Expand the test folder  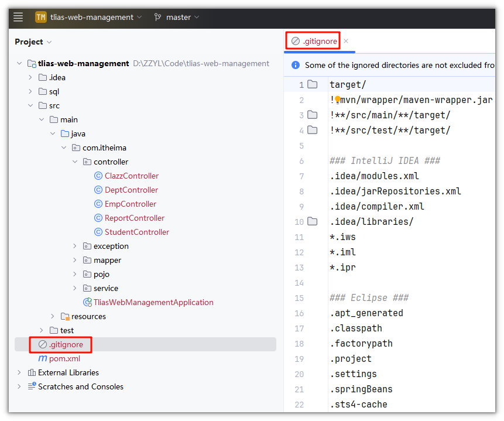tap(42, 330)
